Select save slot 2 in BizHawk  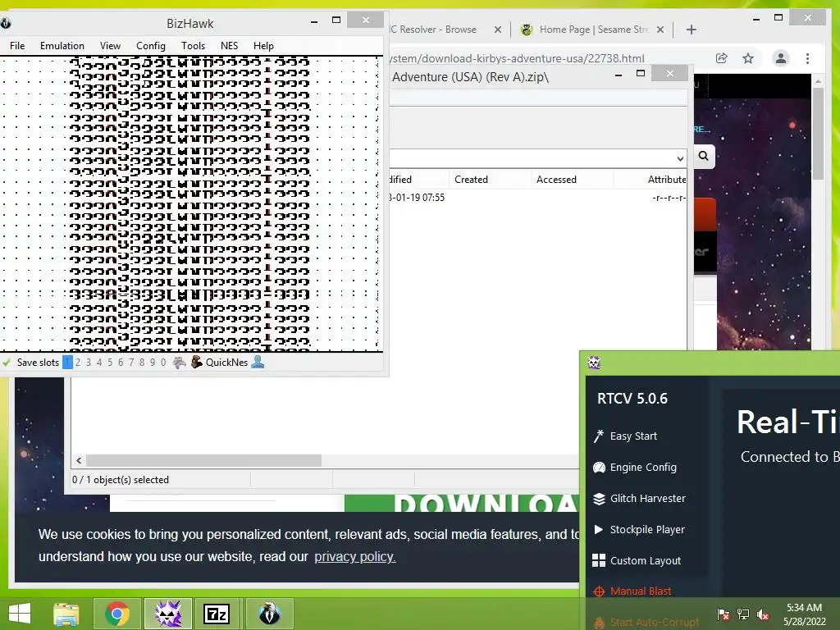tap(78, 363)
